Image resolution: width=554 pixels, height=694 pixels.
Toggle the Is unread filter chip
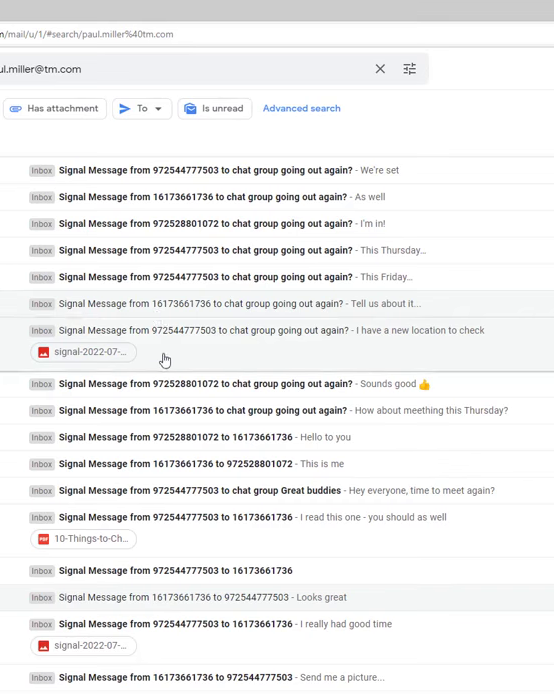point(215,108)
